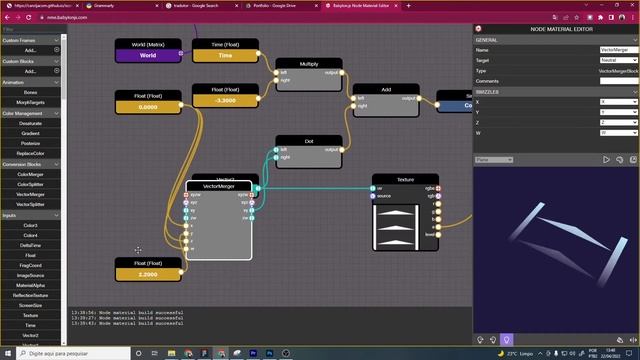Select ColorSplitter in the node list
640x360 pixels.
(x=31, y=184)
